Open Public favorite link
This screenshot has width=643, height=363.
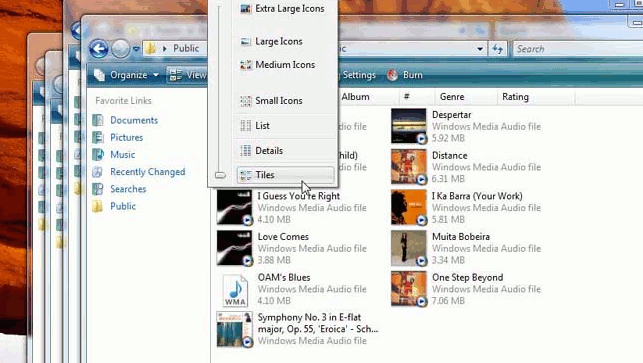pos(123,206)
